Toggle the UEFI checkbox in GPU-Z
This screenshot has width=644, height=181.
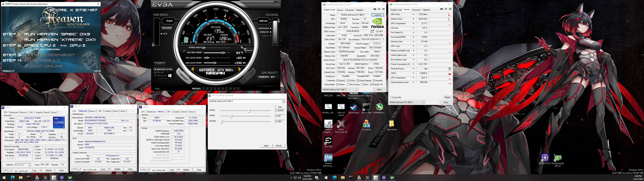coord(377,32)
